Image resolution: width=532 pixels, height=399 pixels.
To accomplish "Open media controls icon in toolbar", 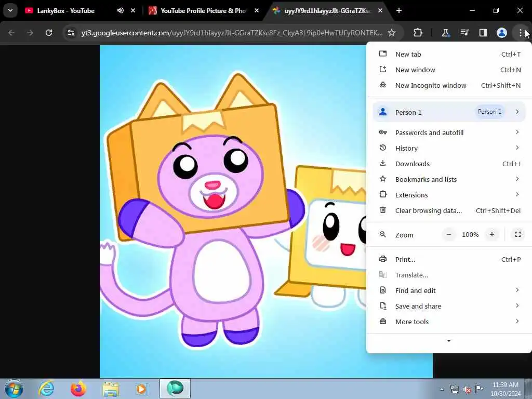I will pyautogui.click(x=464, y=33).
